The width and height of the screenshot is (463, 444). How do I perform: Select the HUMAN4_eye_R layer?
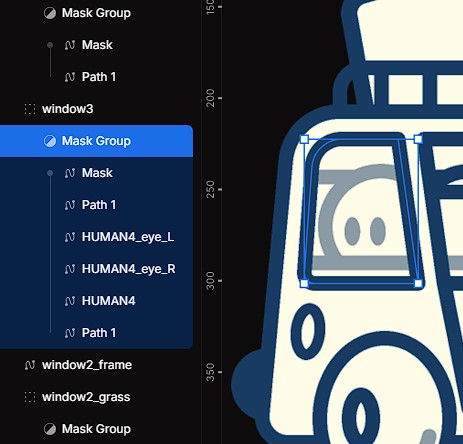[x=128, y=269]
